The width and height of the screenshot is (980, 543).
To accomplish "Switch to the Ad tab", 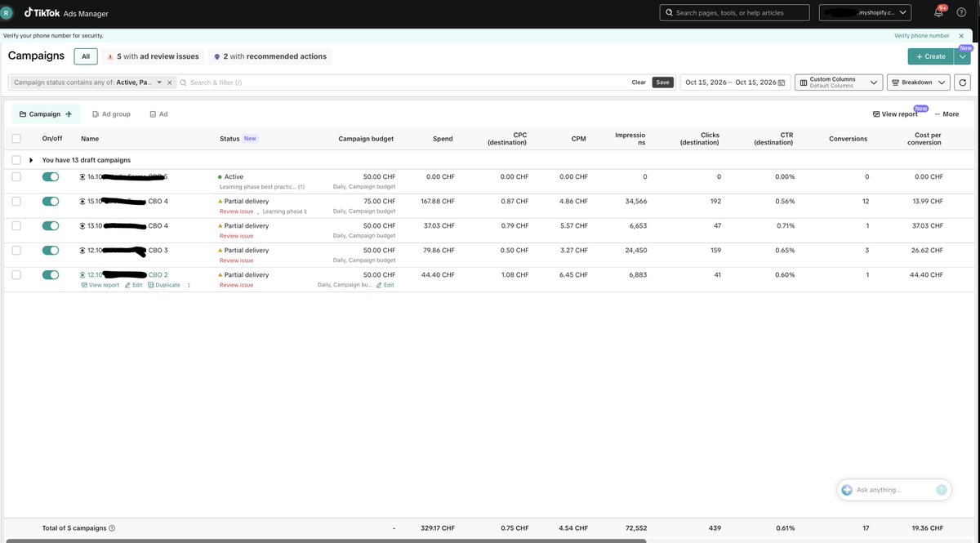I will pos(158,114).
